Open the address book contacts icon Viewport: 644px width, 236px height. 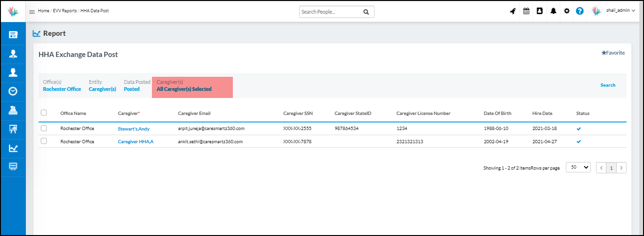(x=540, y=11)
